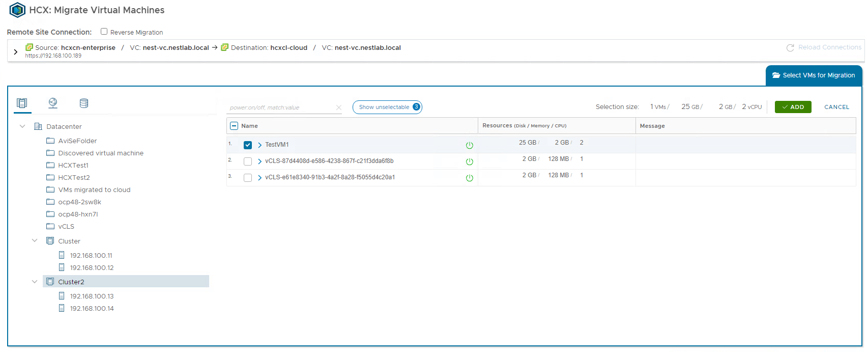Click the Cluster icon beside Cluster label
This screenshot has height=352, width=868.
click(50, 241)
